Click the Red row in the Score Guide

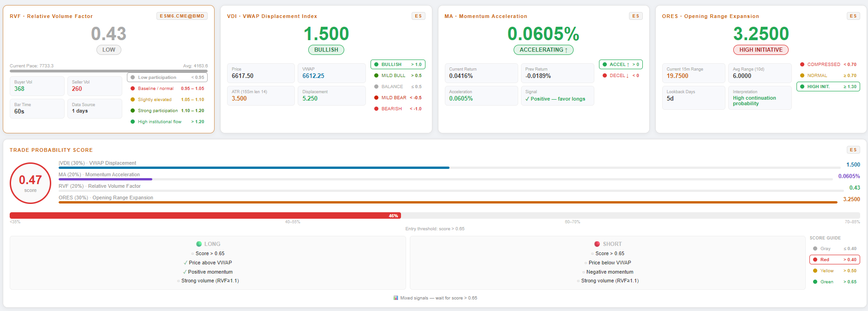834,260
